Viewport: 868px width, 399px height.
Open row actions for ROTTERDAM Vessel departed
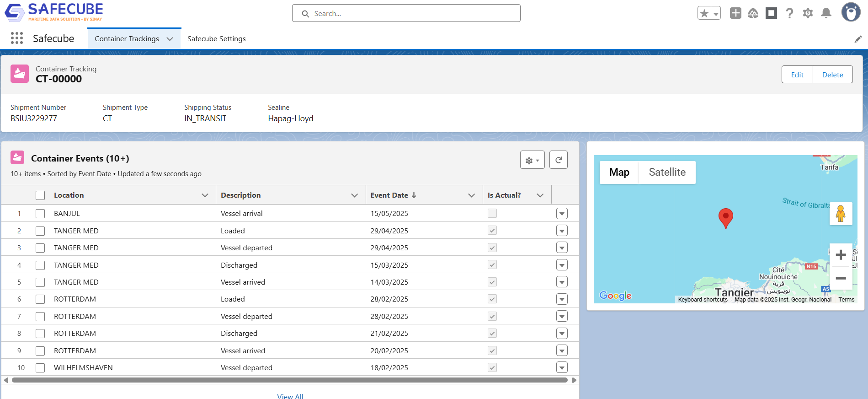point(562,317)
